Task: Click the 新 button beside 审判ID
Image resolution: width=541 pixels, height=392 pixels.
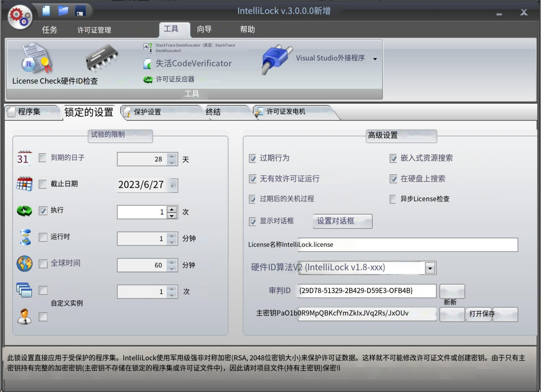Action: (452, 291)
